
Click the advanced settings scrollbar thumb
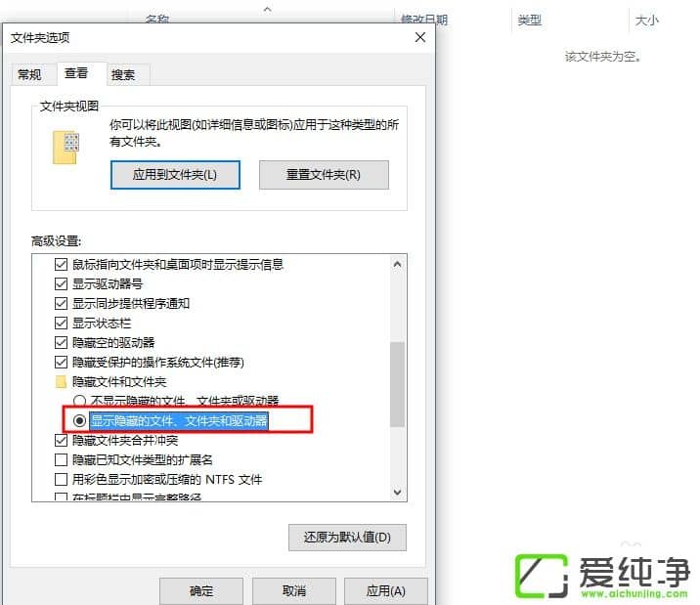point(397,384)
